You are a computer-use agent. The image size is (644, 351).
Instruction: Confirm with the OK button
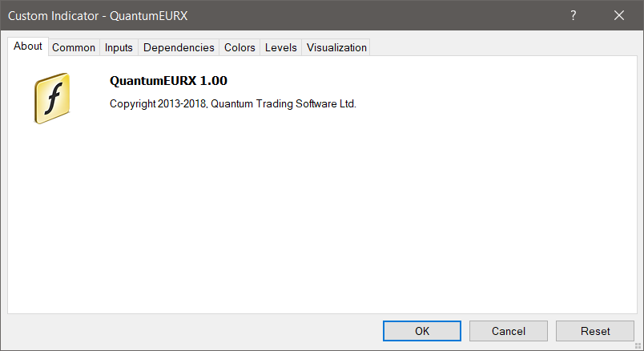click(422, 331)
